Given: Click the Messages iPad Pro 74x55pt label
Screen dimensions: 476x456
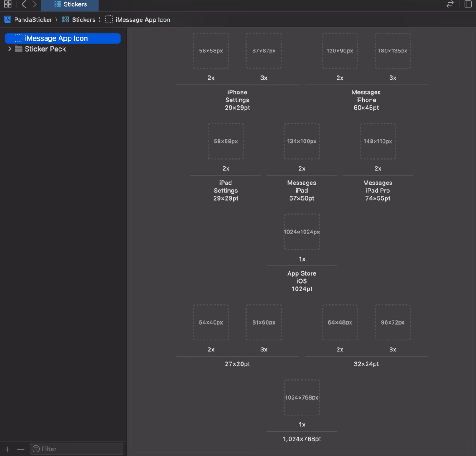Looking at the screenshot, I should point(378,191).
